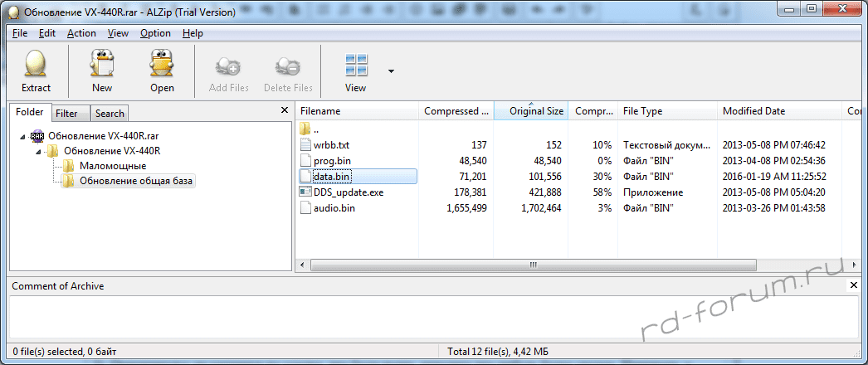Open the View dropdown arrow in toolbar
Screen dimensions: 868x365
pos(391,71)
